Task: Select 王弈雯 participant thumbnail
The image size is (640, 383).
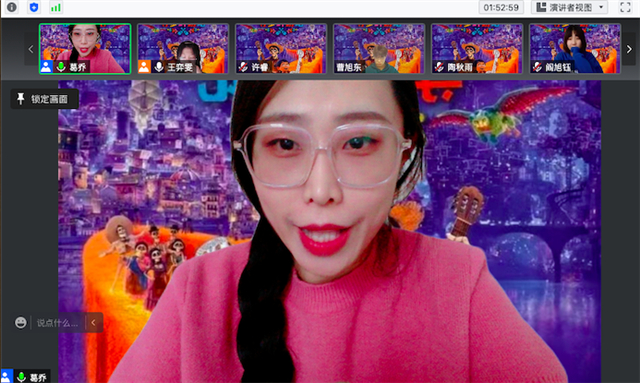Action: [x=183, y=49]
